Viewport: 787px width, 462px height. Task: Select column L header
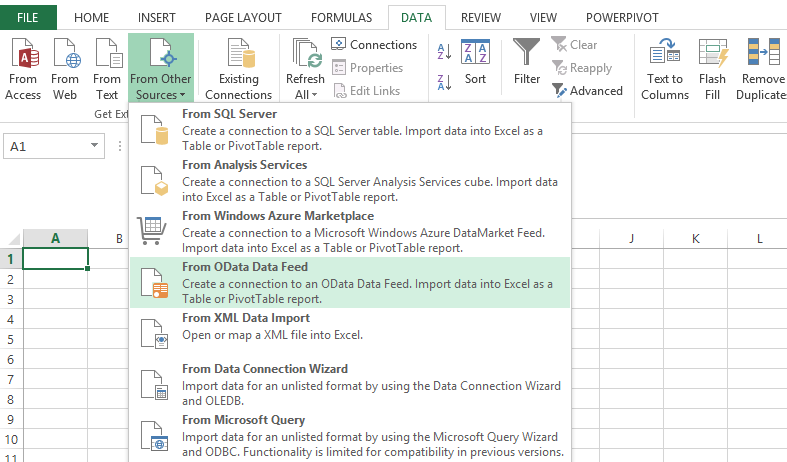[759, 238]
